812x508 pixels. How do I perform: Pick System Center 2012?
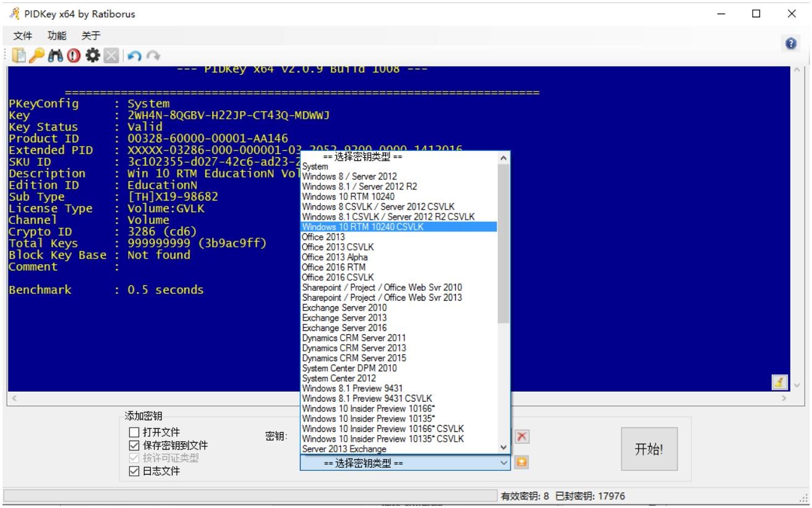click(x=399, y=378)
